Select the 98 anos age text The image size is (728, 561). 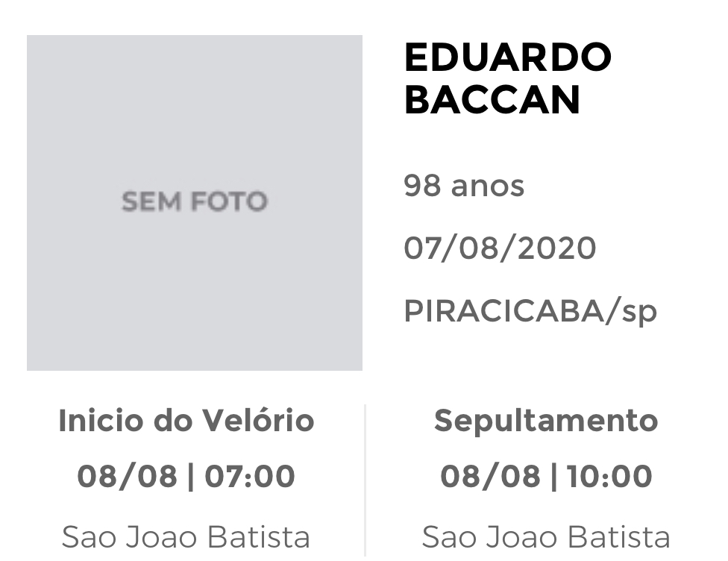(464, 185)
